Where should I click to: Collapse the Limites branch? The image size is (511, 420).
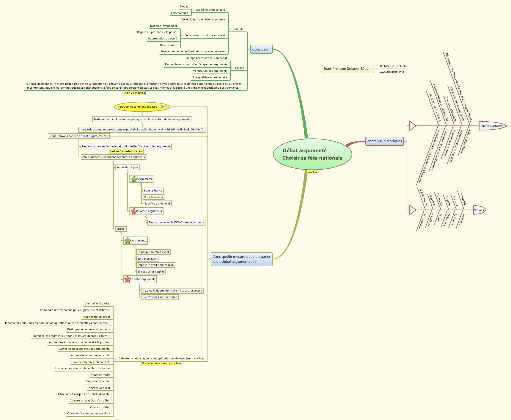[x=232, y=68]
